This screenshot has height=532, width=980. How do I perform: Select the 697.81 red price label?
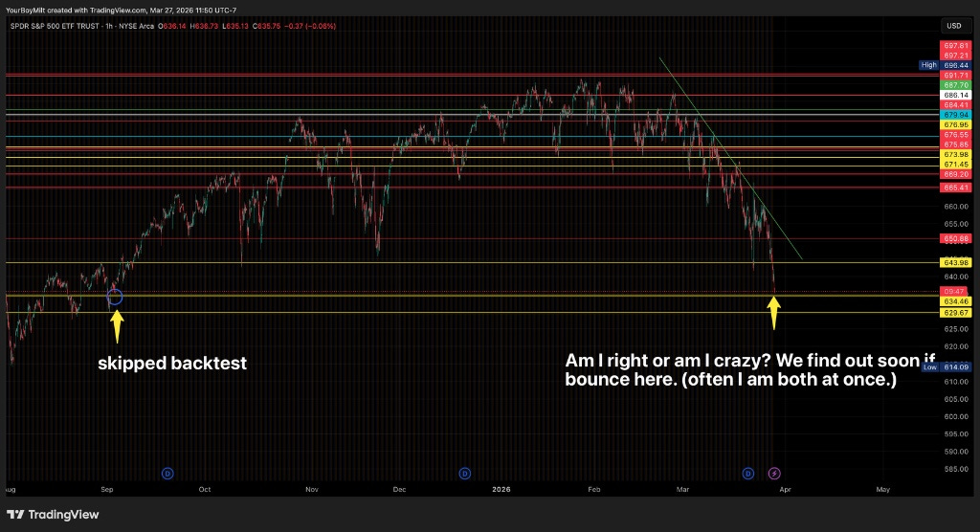coord(956,46)
